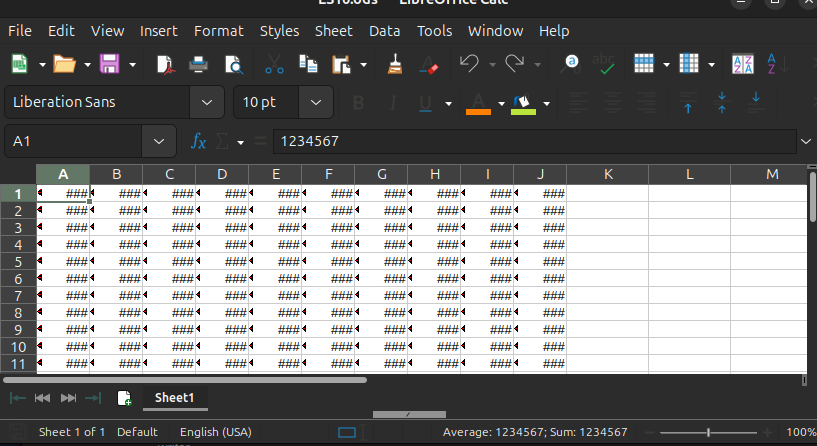
Task: Expand the 10 pt font size dropdown
Action: point(316,102)
